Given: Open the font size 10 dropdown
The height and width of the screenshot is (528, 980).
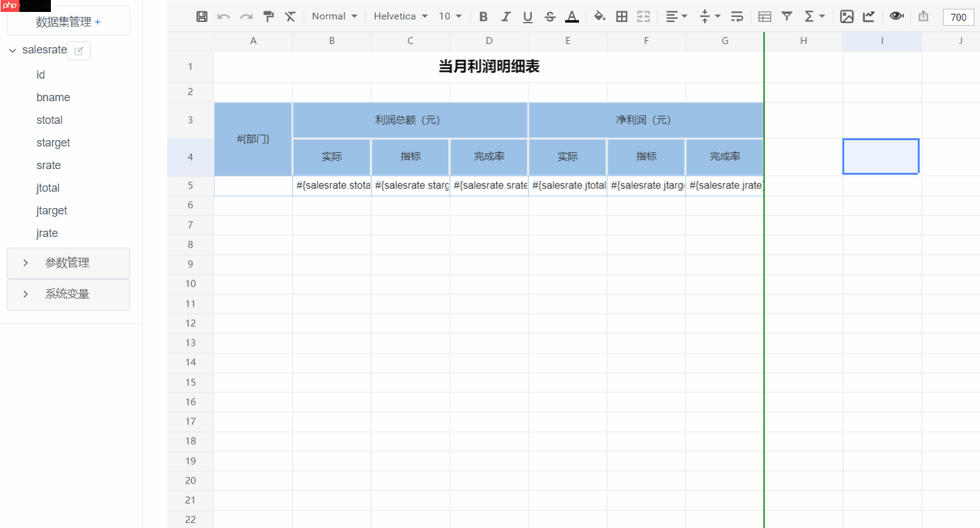Looking at the screenshot, I should coord(449,16).
